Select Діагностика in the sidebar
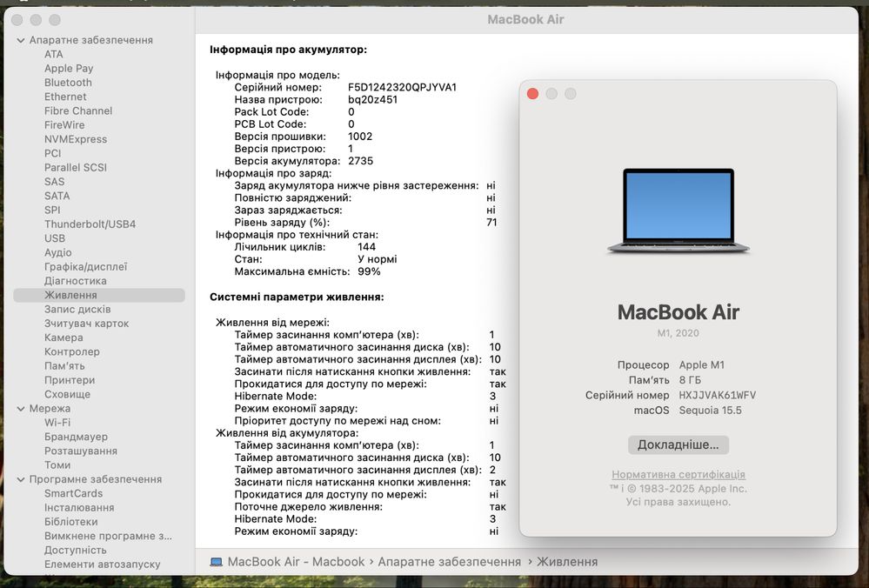Screen dimensions: 869x588 [x=76, y=281]
